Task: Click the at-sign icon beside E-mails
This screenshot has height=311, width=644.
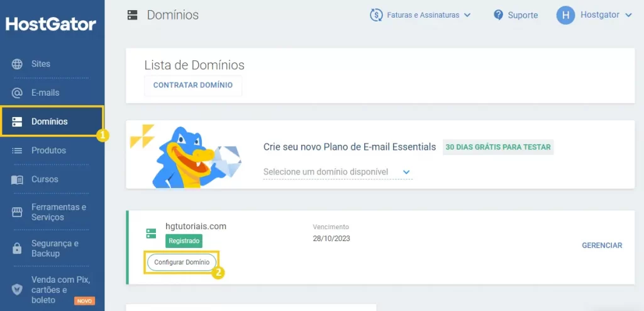Action: [x=17, y=93]
